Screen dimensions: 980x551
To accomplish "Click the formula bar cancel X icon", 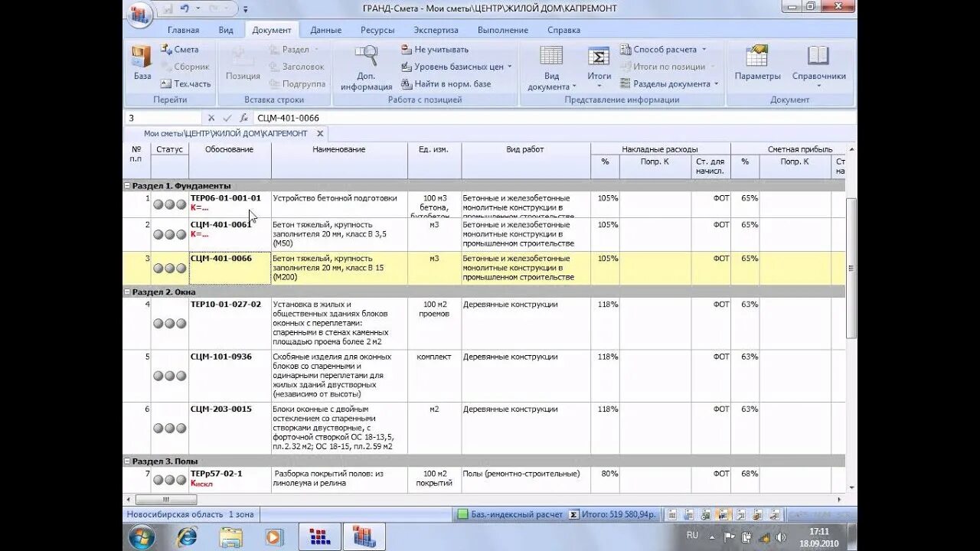I will [211, 118].
